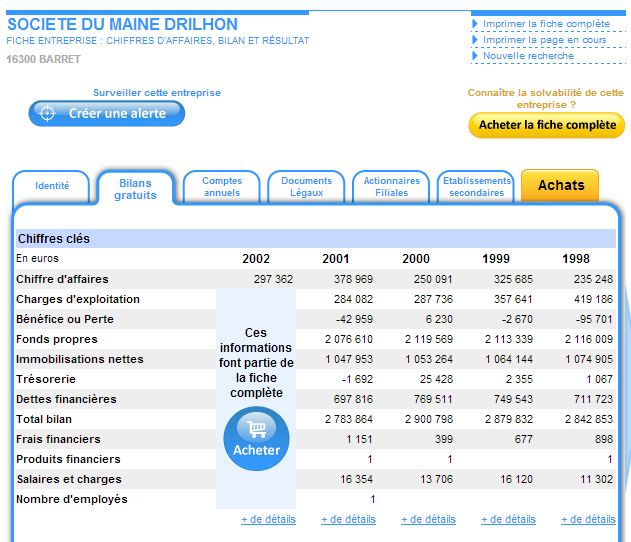Image resolution: width=631 pixels, height=542 pixels.
Task: Click the arrow icon beside Imprimer la page en cours
Action: 475,40
